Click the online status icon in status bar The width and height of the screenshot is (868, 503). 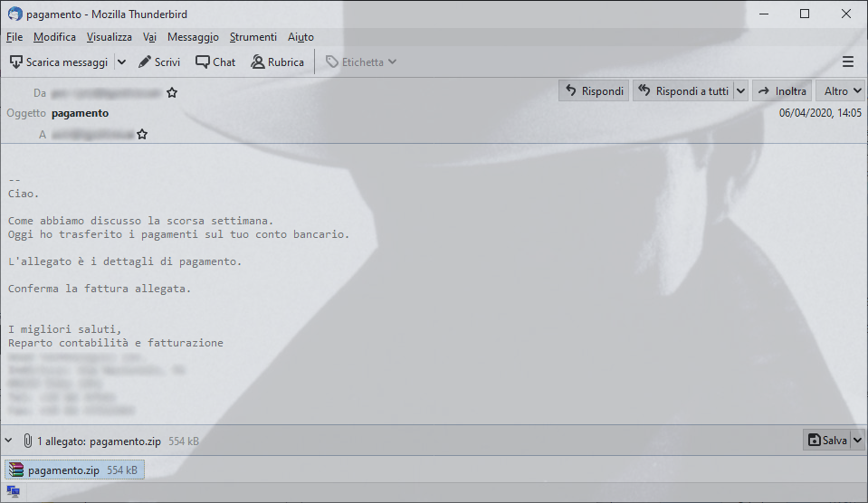tap(14, 491)
